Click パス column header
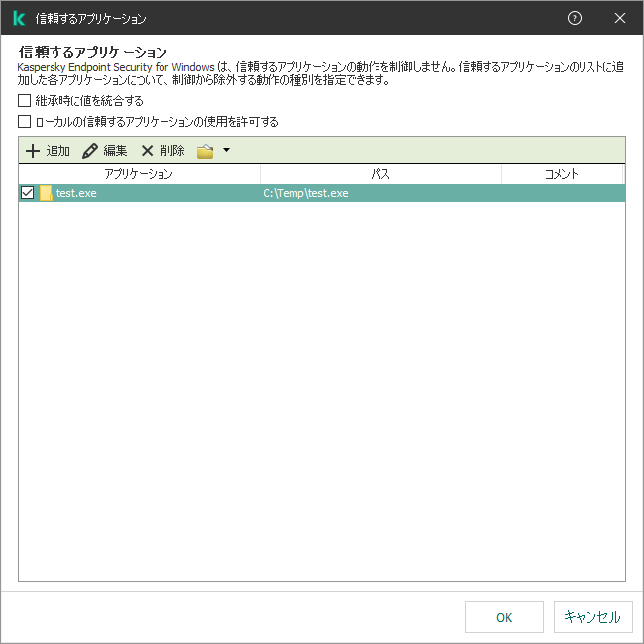 380,174
